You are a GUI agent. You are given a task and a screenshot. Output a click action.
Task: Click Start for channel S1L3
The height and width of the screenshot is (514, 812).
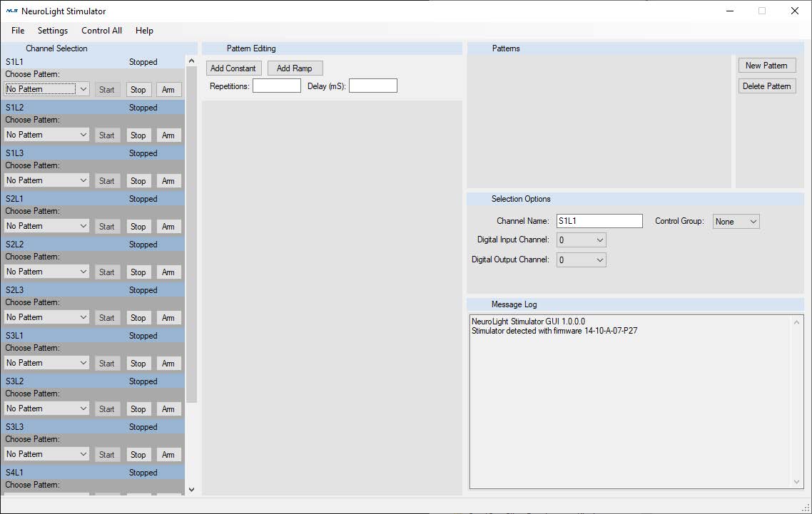[107, 180]
